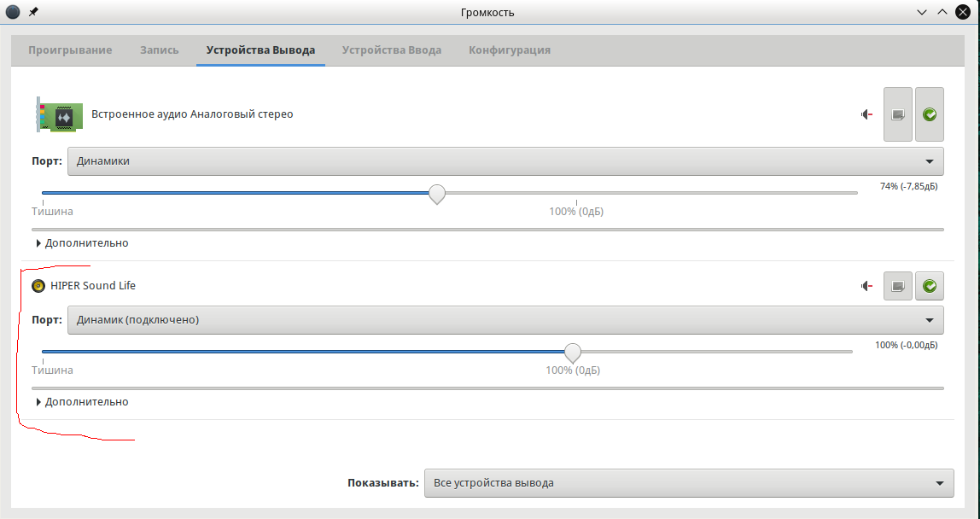Click the HIPER Sound Life volume slider handle
Image resolution: width=980 pixels, height=519 pixels.
573,353
